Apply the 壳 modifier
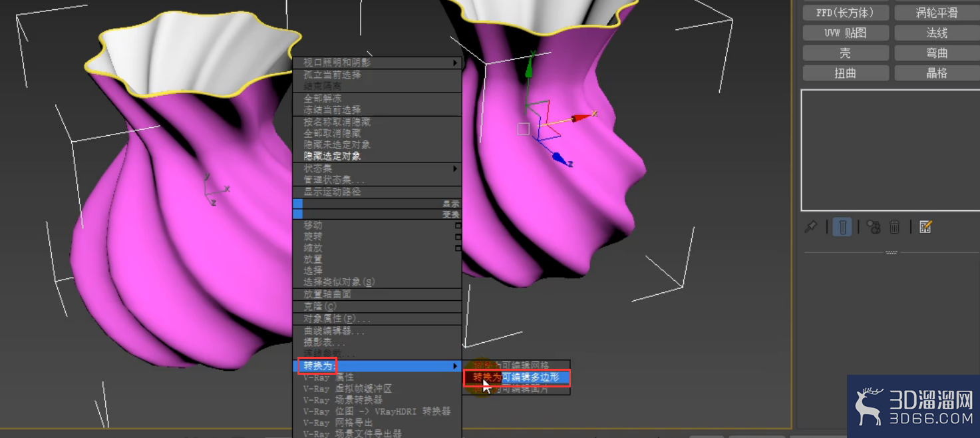 click(846, 53)
